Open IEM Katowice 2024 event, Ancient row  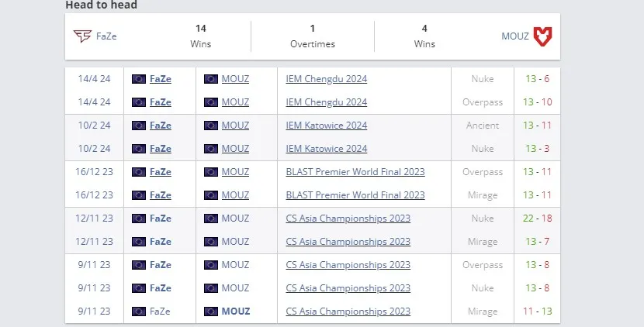click(327, 126)
